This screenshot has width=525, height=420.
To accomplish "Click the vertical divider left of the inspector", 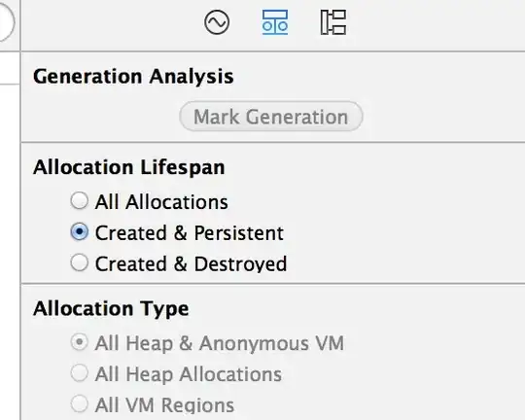I will pos(20,210).
